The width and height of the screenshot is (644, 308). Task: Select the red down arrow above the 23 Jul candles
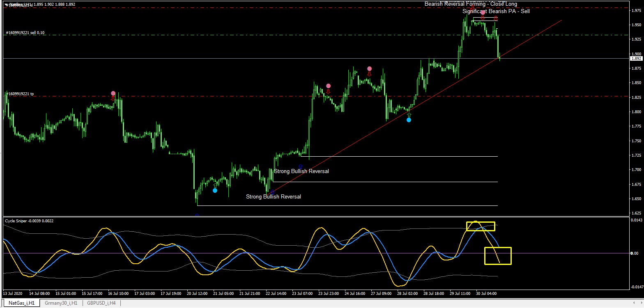pyautogui.click(x=328, y=91)
